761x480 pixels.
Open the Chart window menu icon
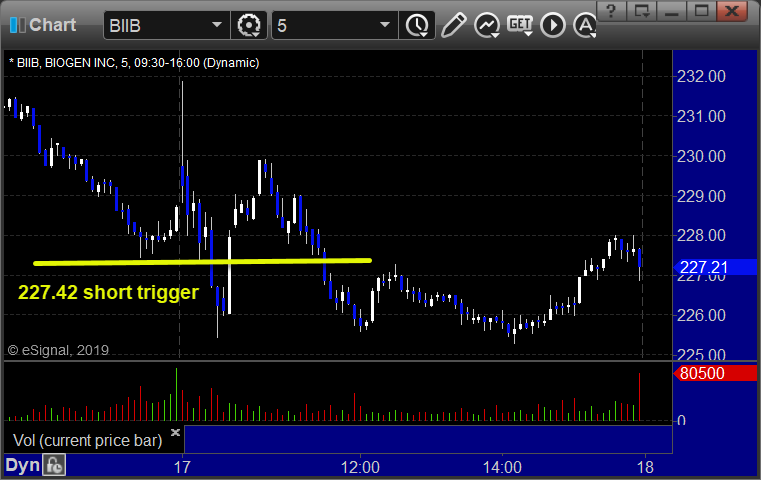click(x=17, y=25)
